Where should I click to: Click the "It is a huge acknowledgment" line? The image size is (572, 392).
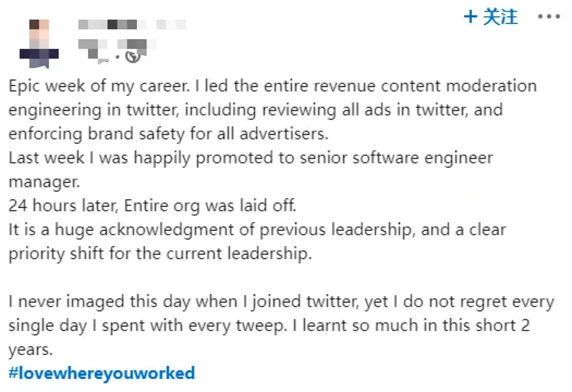pos(257,230)
